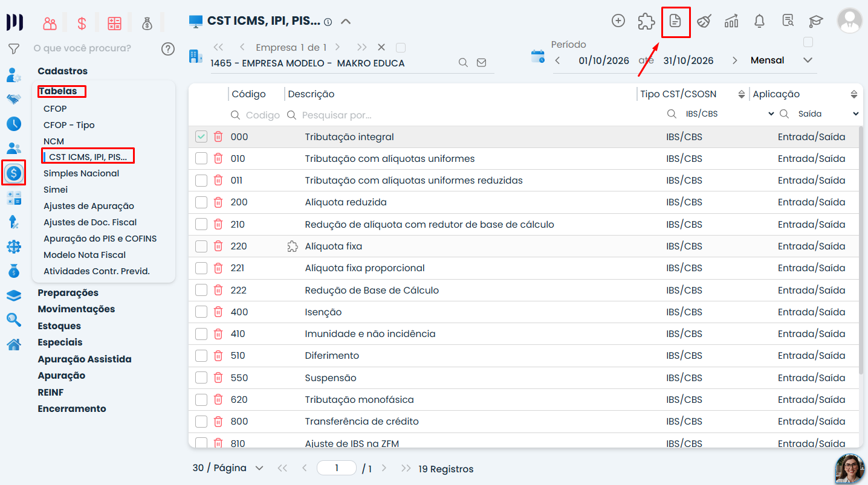Open the Saída Aplicação filter dropdown
This screenshot has height=485, width=868.
828,114
